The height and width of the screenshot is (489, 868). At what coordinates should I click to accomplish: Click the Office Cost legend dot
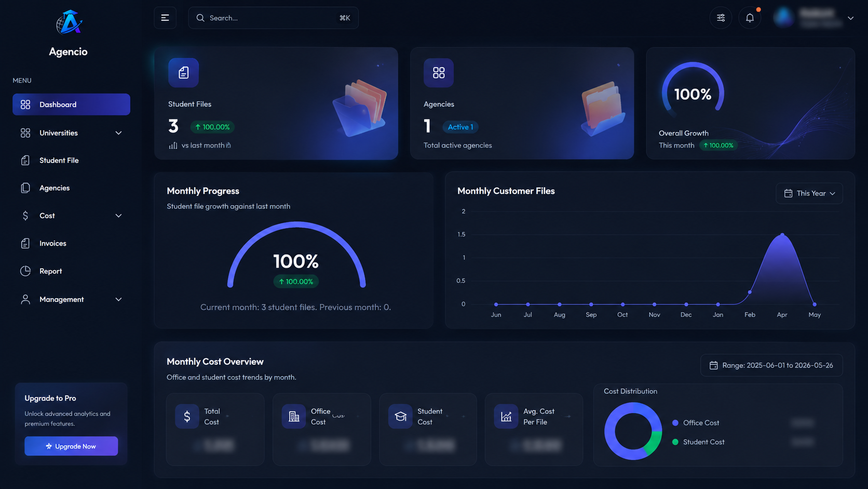point(675,423)
